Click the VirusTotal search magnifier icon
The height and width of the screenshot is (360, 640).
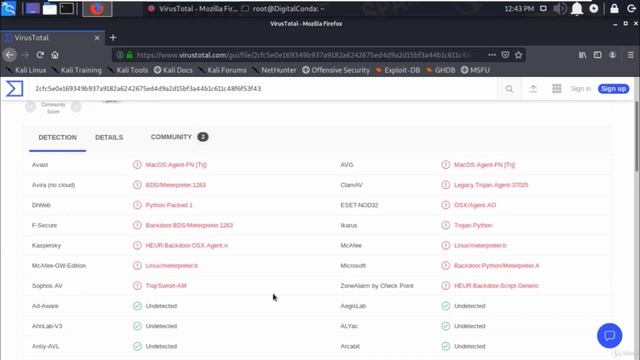coord(509,89)
